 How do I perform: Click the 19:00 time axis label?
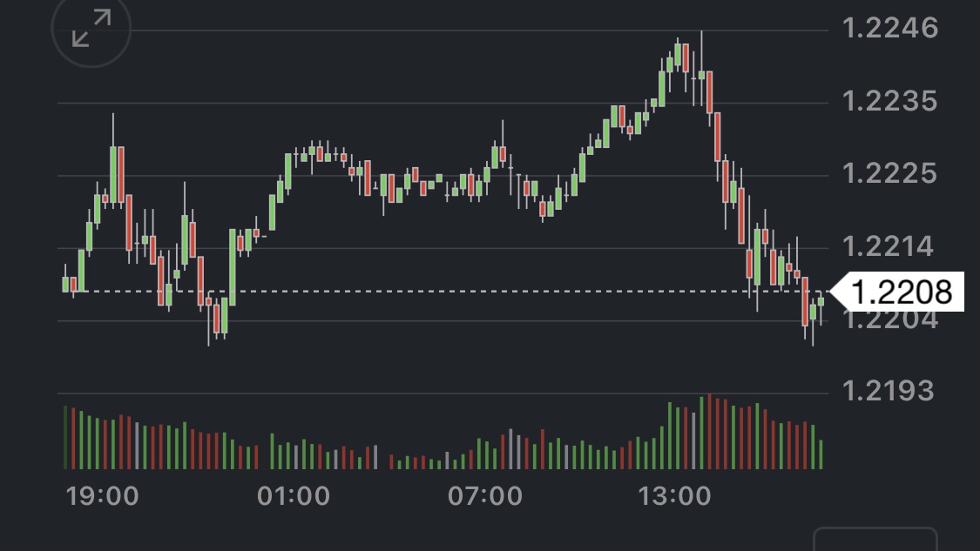[102, 496]
